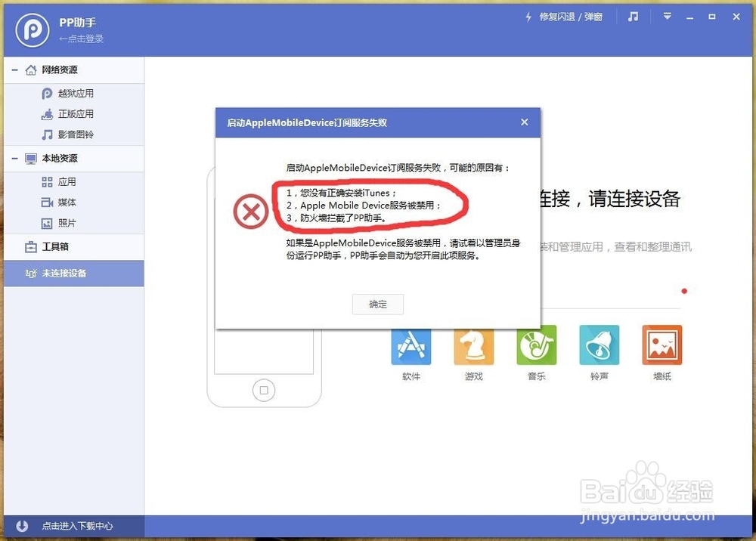Open 影音图铃 in sidebar
Viewport: 756px width, 541px height.
coord(76,134)
